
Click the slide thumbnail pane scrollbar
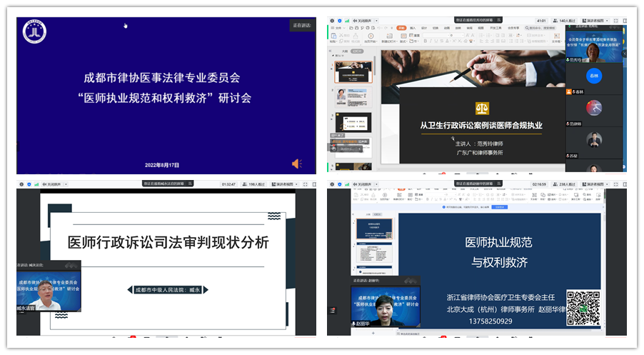pyautogui.click(x=375, y=67)
